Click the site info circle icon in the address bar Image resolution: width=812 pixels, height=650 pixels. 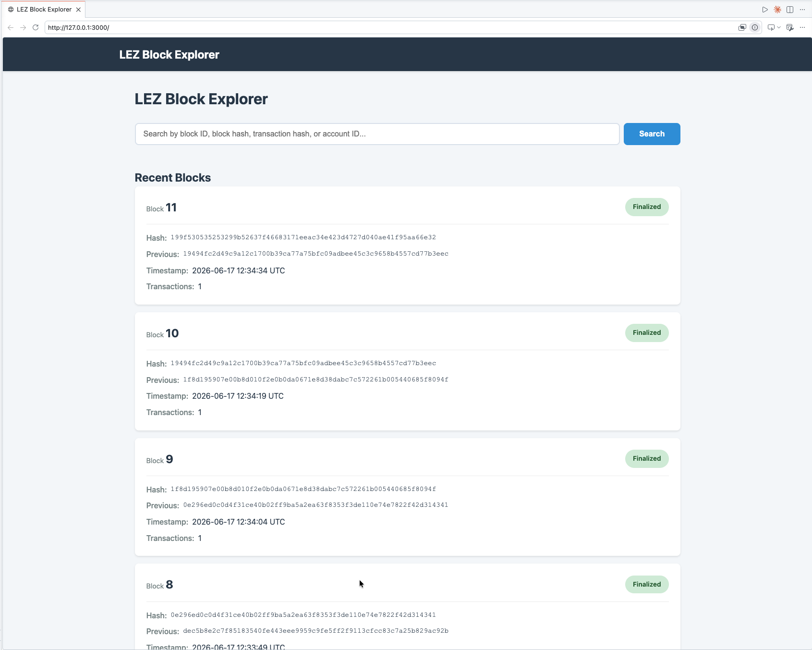coord(755,27)
